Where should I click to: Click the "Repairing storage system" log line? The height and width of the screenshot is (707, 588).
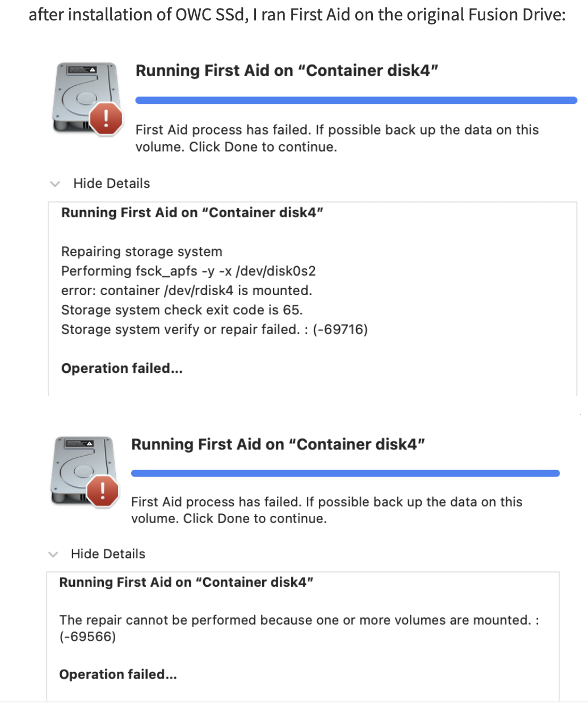(x=142, y=251)
